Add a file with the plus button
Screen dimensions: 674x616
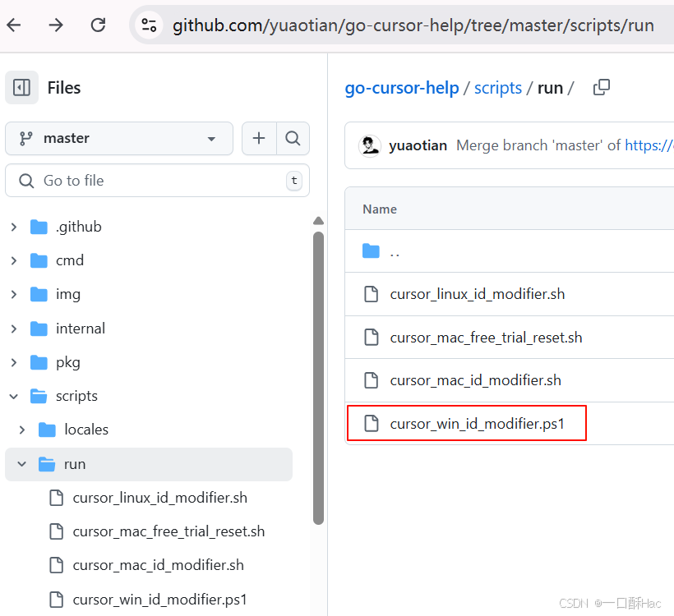point(259,138)
